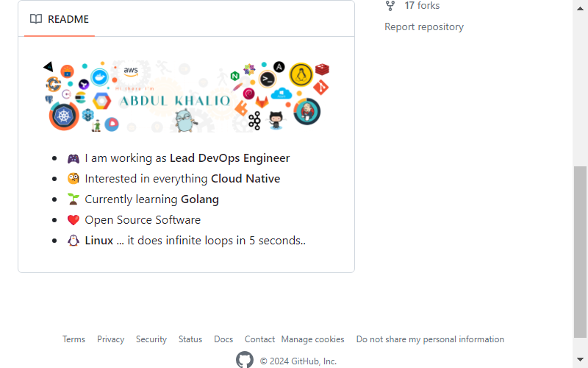Open the 17 forks link
588x368 pixels.
click(x=422, y=6)
